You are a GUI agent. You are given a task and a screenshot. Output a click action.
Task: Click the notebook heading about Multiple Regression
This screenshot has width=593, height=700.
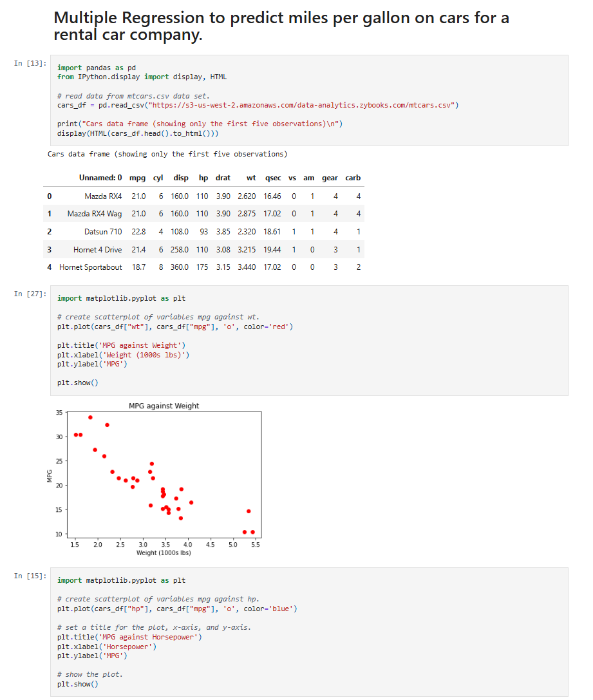(x=281, y=26)
